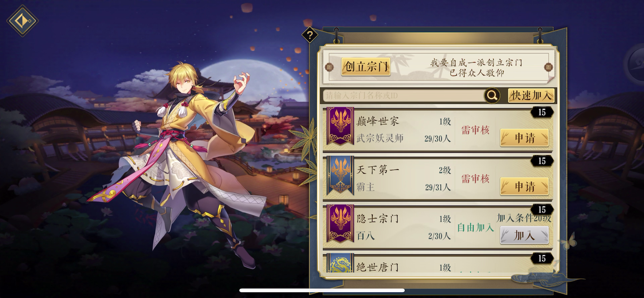Open the 天下第一 sect row
The image size is (644, 298).
[438, 178]
